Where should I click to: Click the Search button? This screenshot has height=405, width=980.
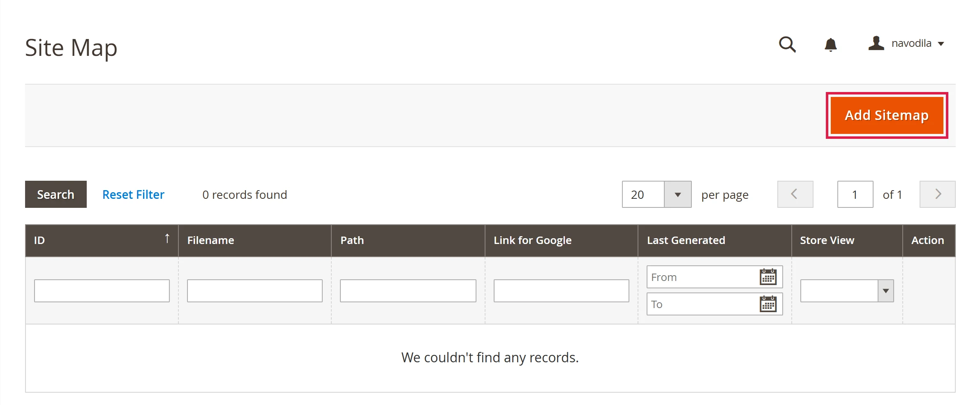coord(56,194)
